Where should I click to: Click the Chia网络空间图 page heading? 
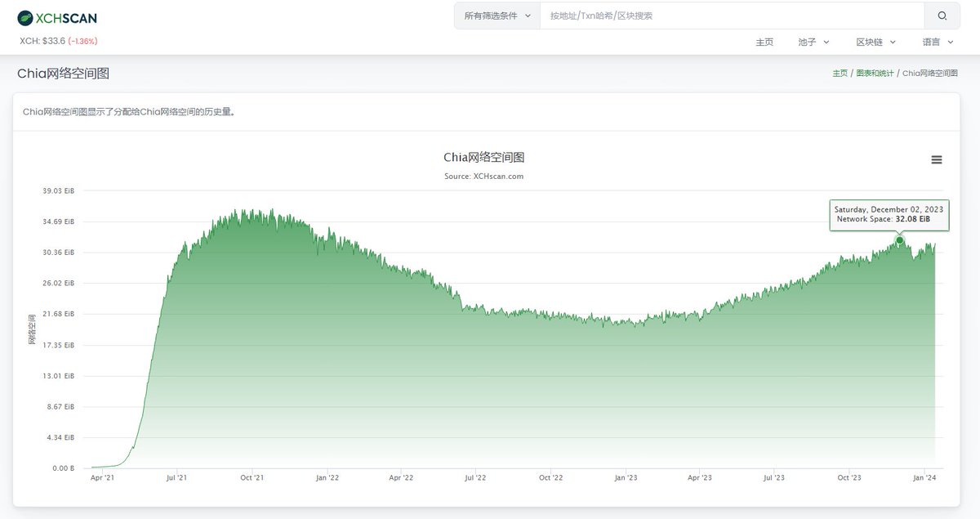click(63, 74)
